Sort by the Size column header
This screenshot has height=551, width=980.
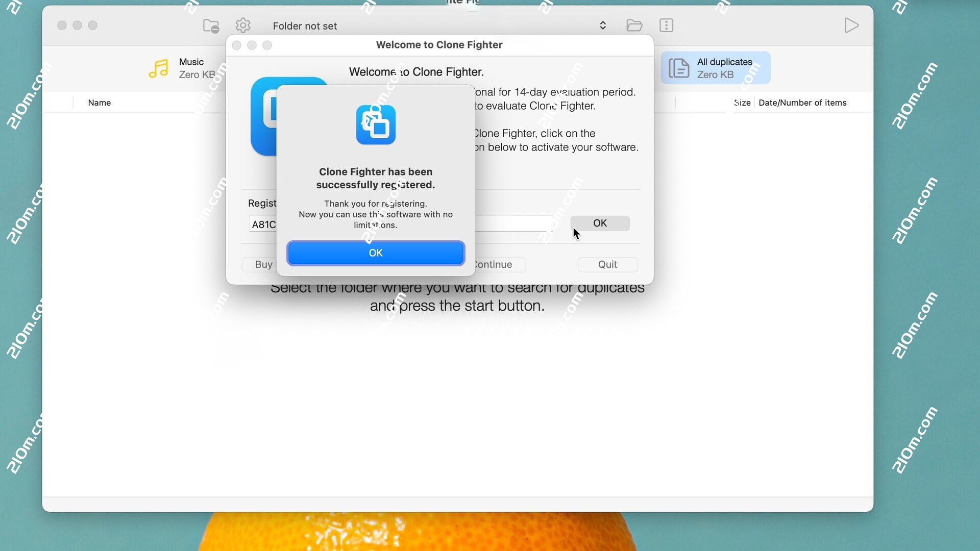[742, 103]
